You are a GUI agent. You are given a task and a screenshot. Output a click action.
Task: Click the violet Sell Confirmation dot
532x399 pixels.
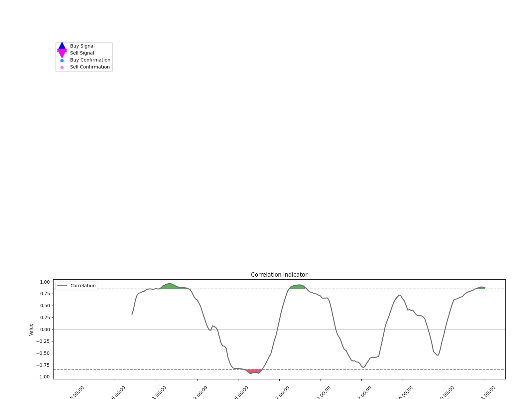(62, 67)
